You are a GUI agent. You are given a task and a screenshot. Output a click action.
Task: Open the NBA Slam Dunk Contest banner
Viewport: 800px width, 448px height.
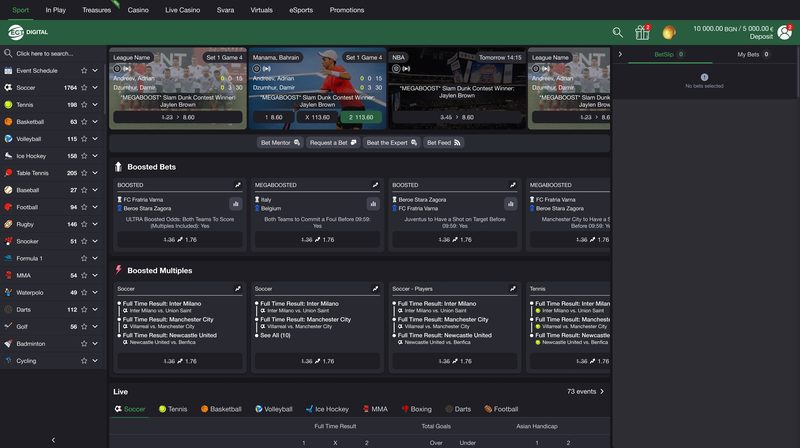point(457,88)
